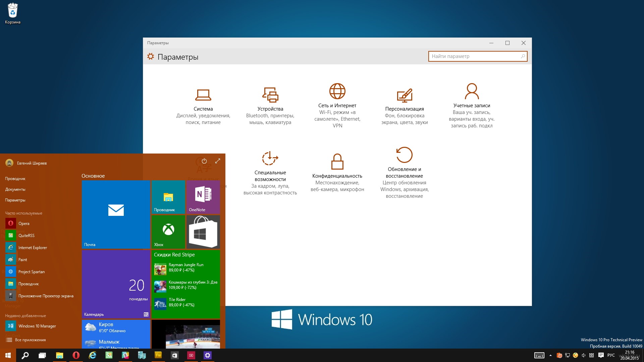Open the Windows Store tile
Screen dimensions: 644x362
(203, 232)
